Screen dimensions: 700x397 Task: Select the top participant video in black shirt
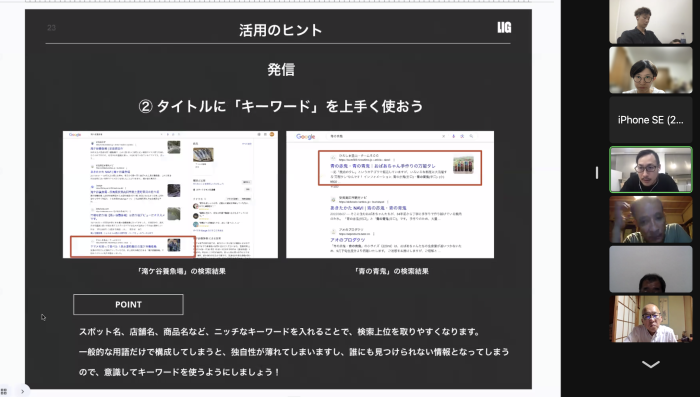point(650,22)
